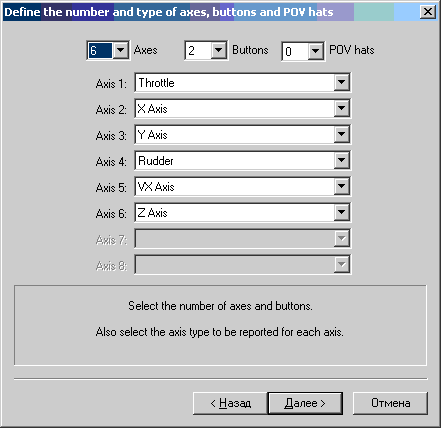This screenshot has width=441, height=428.
Task: Expand the Axis 6 Z Axis dropdown arrow
Action: coord(341,212)
